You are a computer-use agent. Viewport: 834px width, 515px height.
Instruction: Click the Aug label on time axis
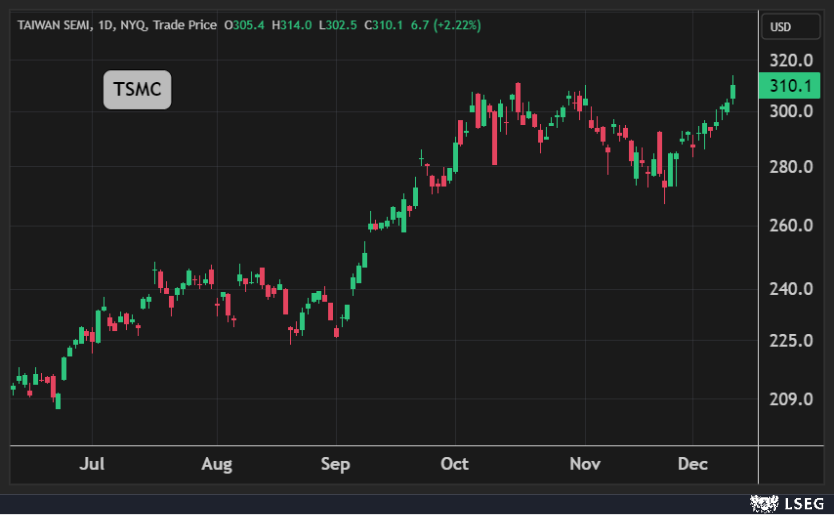click(x=216, y=464)
